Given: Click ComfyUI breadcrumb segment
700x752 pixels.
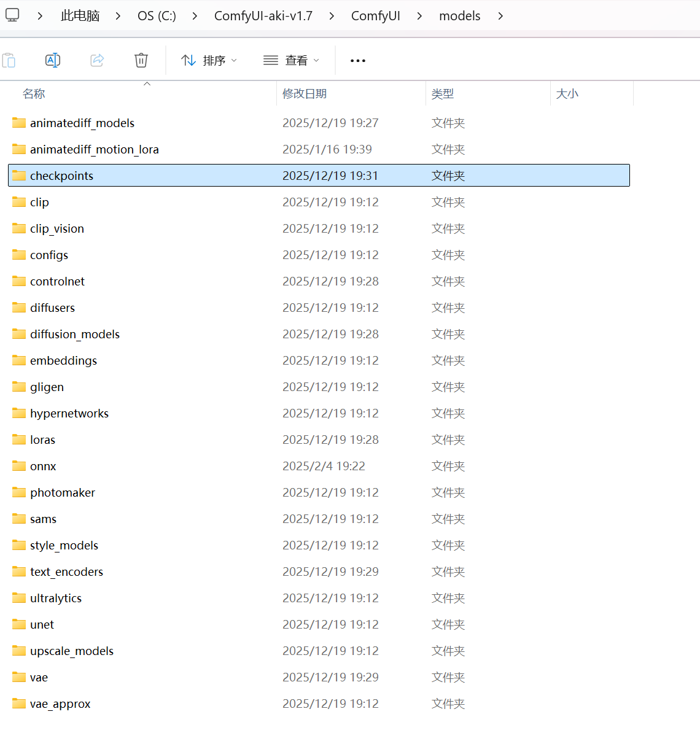Looking at the screenshot, I should [376, 16].
